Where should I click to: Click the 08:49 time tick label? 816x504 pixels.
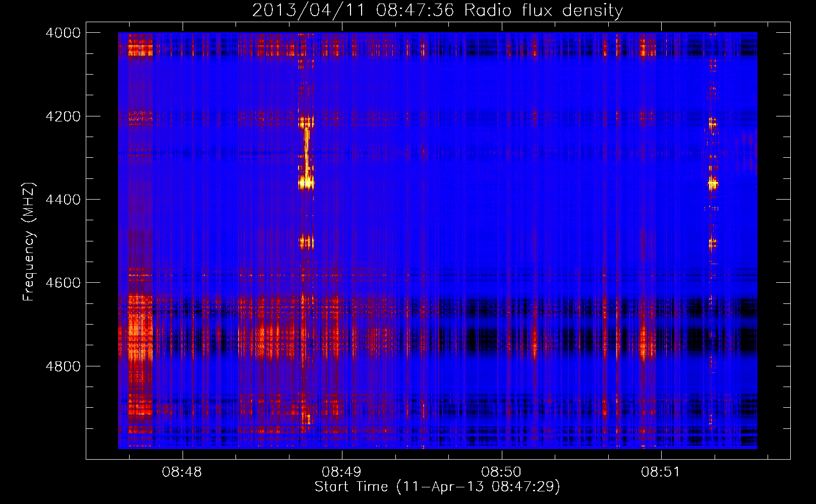click(x=341, y=472)
